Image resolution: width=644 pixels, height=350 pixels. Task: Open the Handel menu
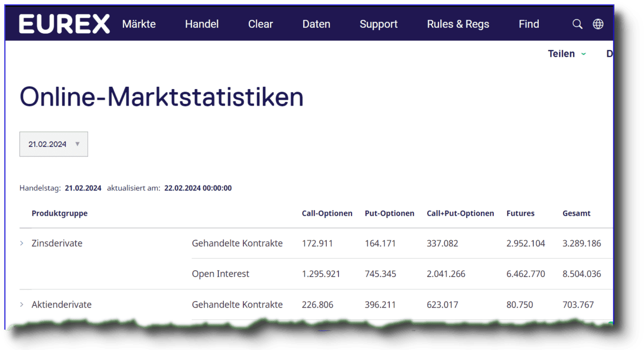[201, 24]
